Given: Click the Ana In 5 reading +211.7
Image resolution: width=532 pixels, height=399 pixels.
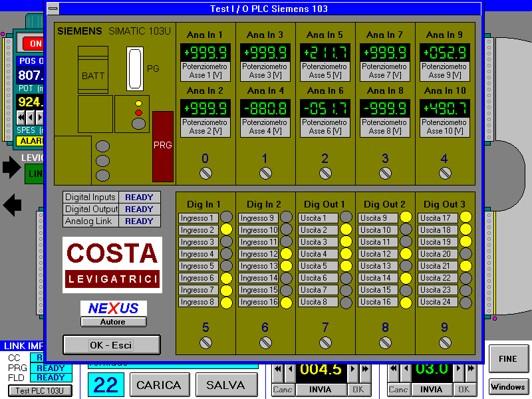Looking at the screenshot, I should (325, 53).
